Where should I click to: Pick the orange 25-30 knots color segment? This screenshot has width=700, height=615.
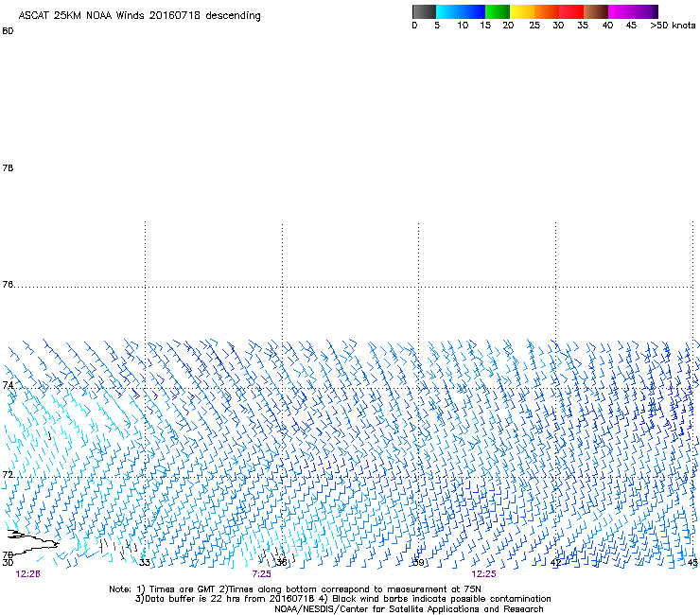click(x=547, y=11)
